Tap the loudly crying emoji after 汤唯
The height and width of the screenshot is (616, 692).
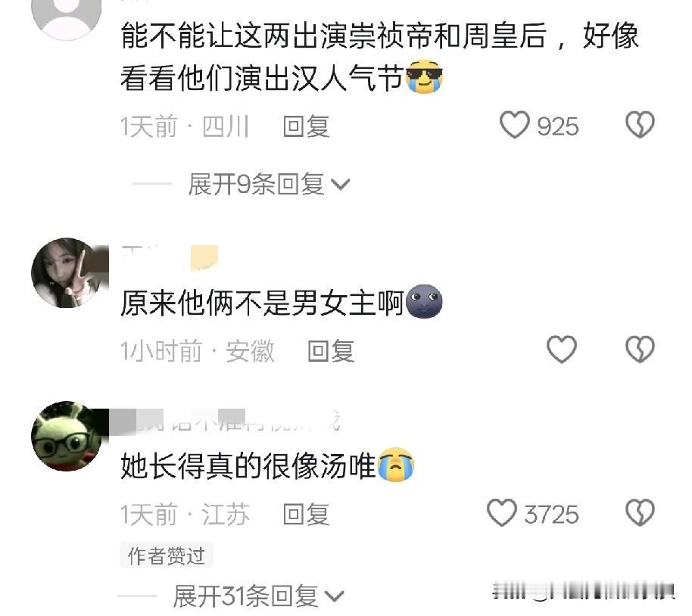pos(396,464)
